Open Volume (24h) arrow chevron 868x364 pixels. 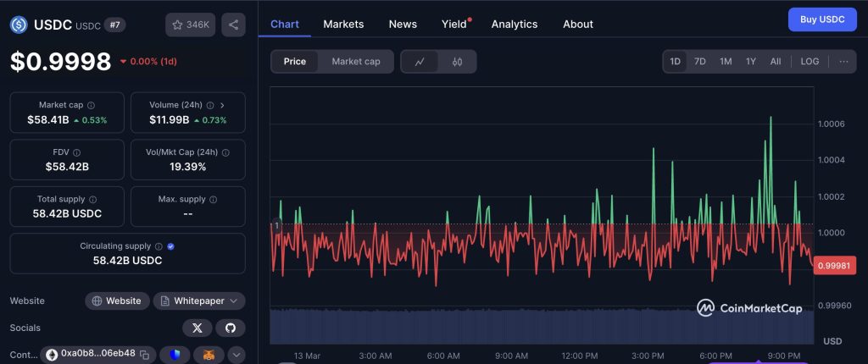(223, 105)
